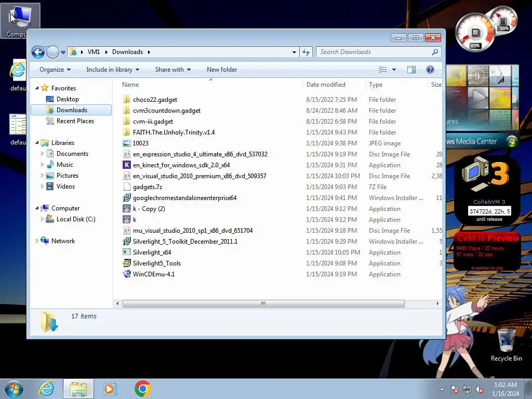
Task: Open the recent pages dropdown arrow
Action: (63, 52)
